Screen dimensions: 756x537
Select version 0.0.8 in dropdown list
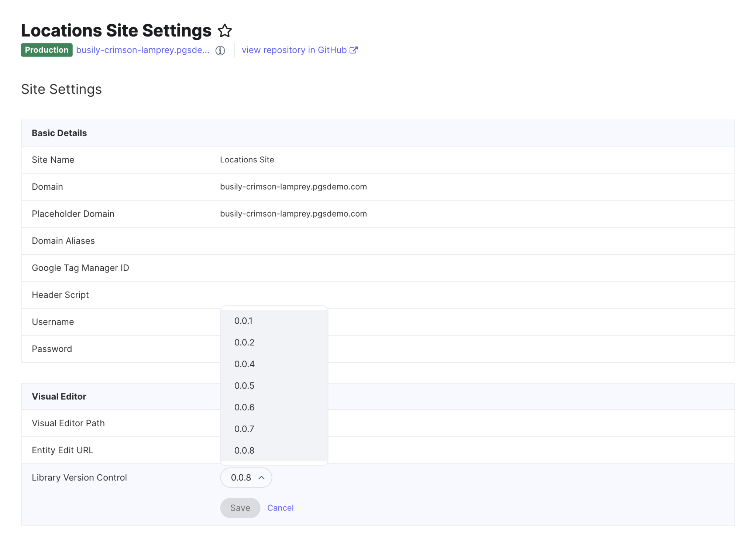coord(274,450)
